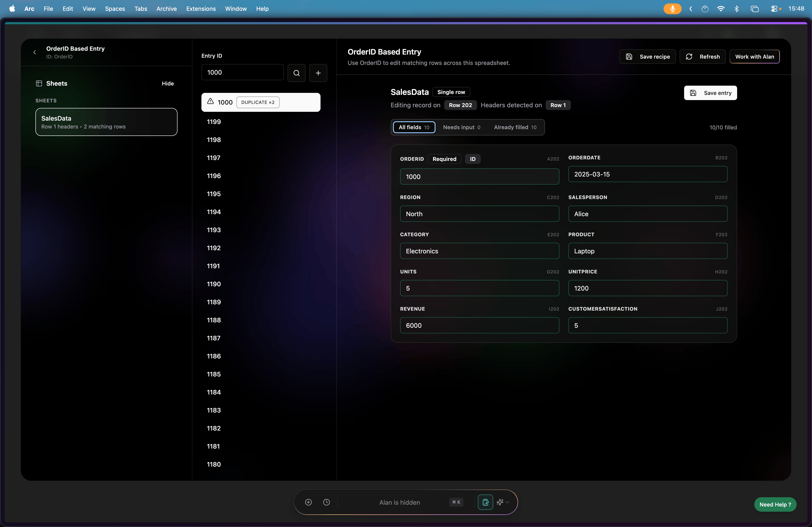Select the Needs input filter tab
Viewport: 812px width, 527px height.
pyautogui.click(x=462, y=127)
